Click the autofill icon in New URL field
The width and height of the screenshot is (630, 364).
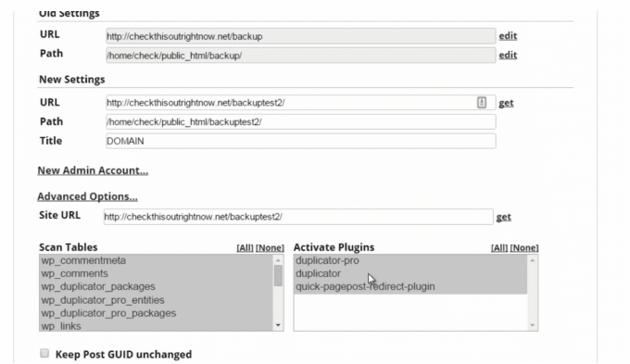pyautogui.click(x=482, y=103)
